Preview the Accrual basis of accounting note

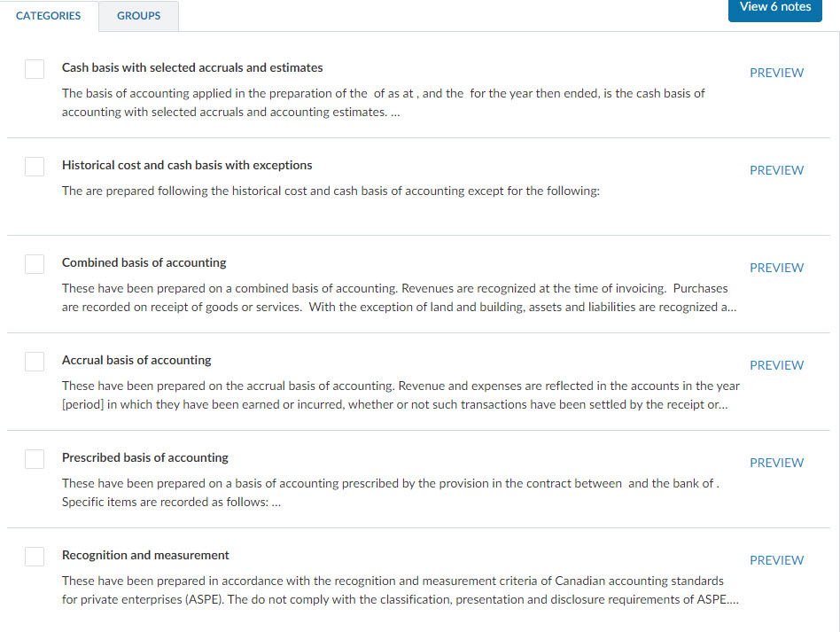(x=776, y=365)
